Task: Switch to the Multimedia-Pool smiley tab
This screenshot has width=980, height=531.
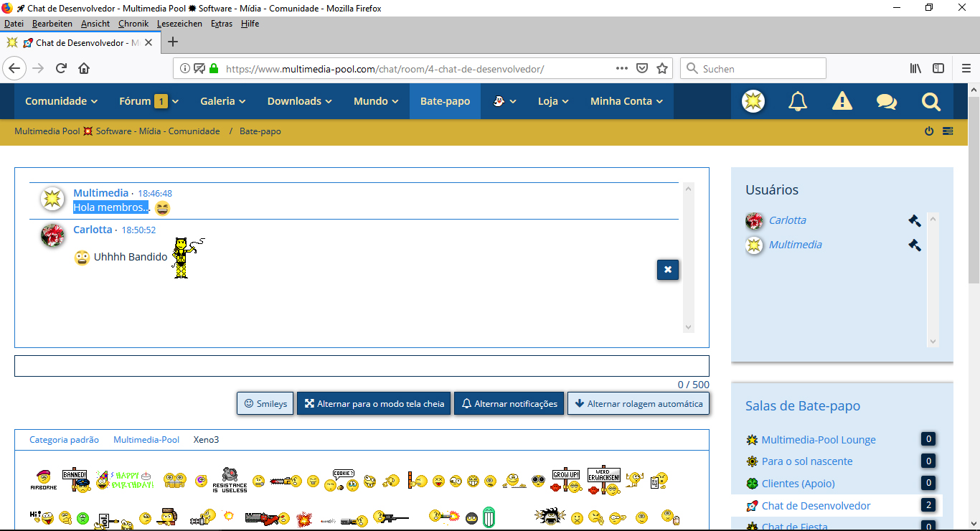Action: pyautogui.click(x=146, y=440)
